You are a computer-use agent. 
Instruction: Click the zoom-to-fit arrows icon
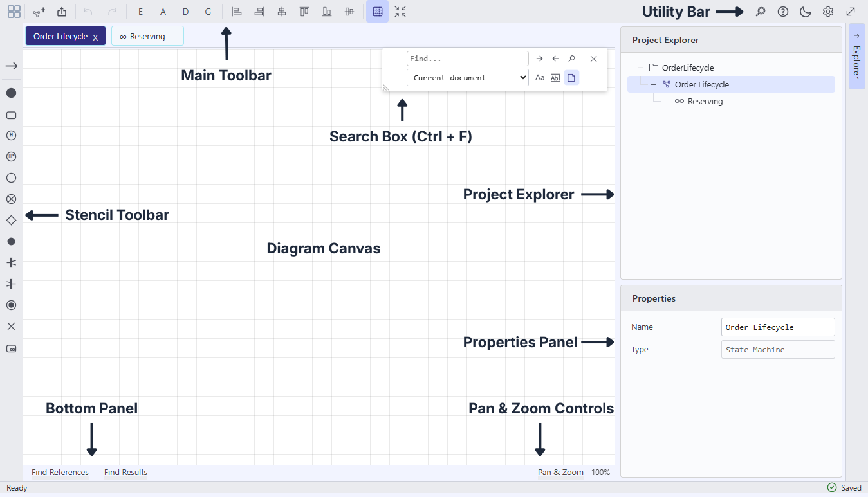(400, 12)
